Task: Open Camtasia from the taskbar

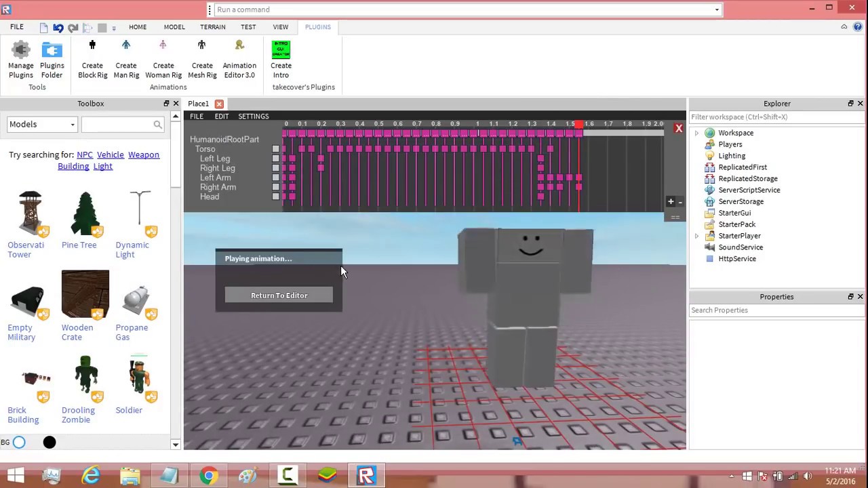Action: click(288, 476)
